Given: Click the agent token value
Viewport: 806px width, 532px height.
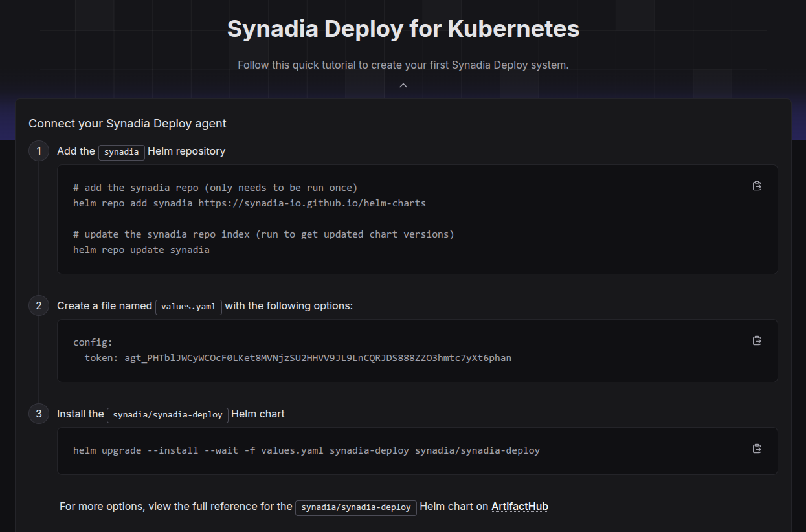Looking at the screenshot, I should (x=318, y=357).
